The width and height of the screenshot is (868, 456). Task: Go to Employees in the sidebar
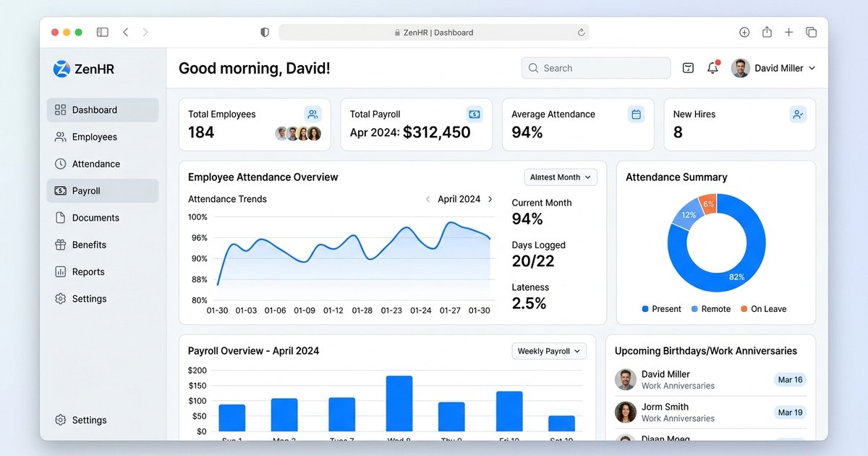coord(103,137)
